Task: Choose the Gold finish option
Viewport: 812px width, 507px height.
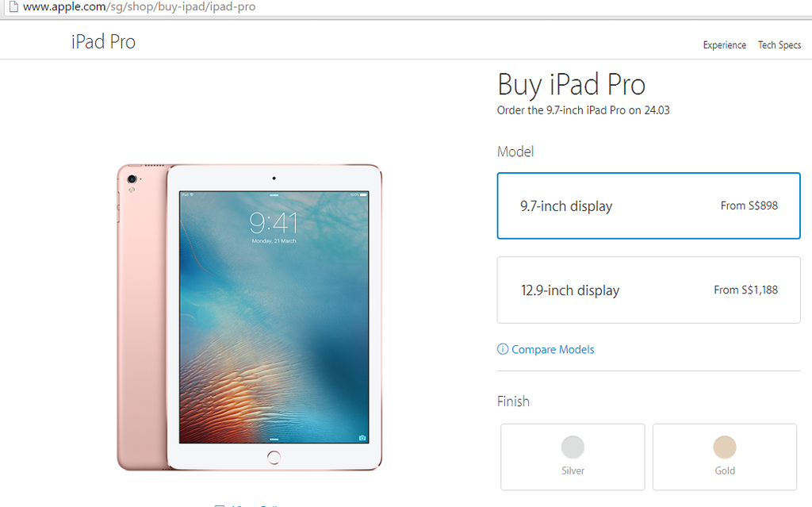Action: (x=725, y=457)
